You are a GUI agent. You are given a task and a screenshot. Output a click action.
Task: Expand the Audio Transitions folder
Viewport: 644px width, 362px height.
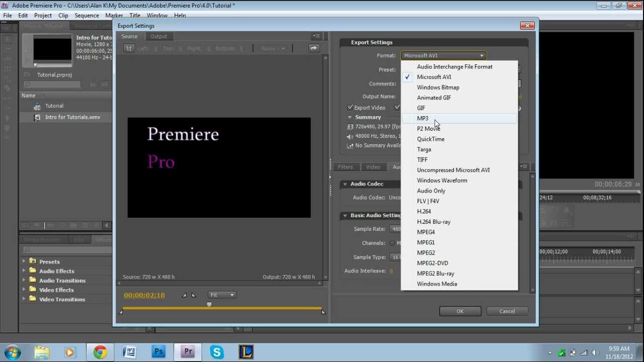point(24,281)
